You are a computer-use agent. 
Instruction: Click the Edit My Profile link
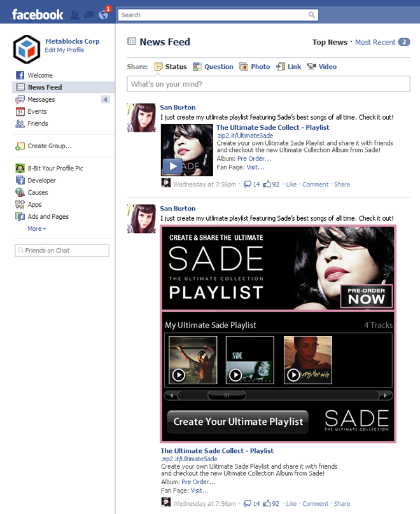64,50
